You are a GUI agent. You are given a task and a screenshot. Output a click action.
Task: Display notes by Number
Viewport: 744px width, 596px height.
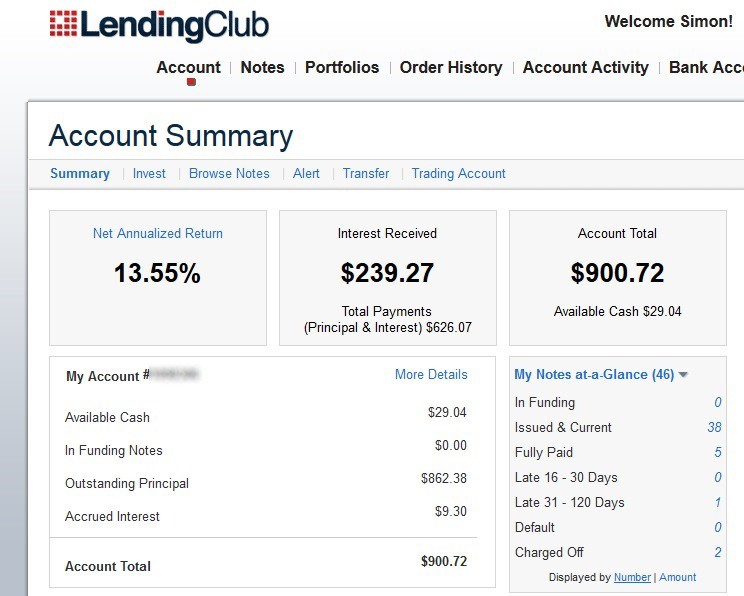pos(632,577)
